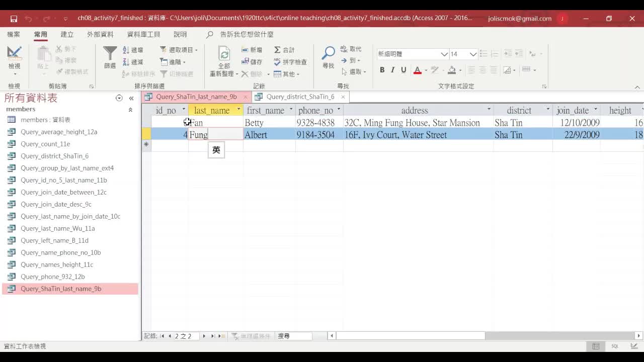Viewport: 644px width, 362px height.
Task: Toggle bold text formatting
Action: (382, 70)
